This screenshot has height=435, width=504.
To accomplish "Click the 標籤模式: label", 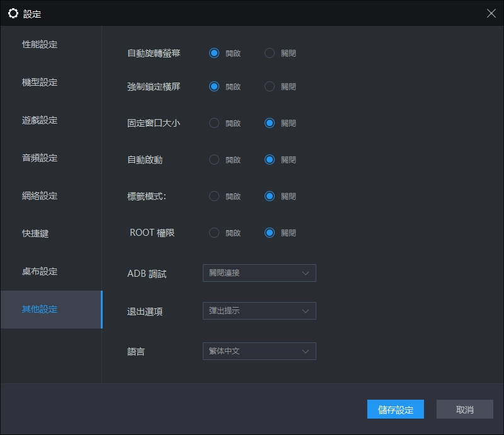I will coord(147,196).
